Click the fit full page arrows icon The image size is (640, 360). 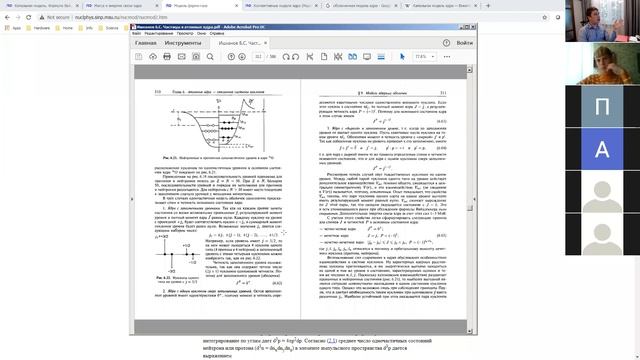(x=338, y=57)
